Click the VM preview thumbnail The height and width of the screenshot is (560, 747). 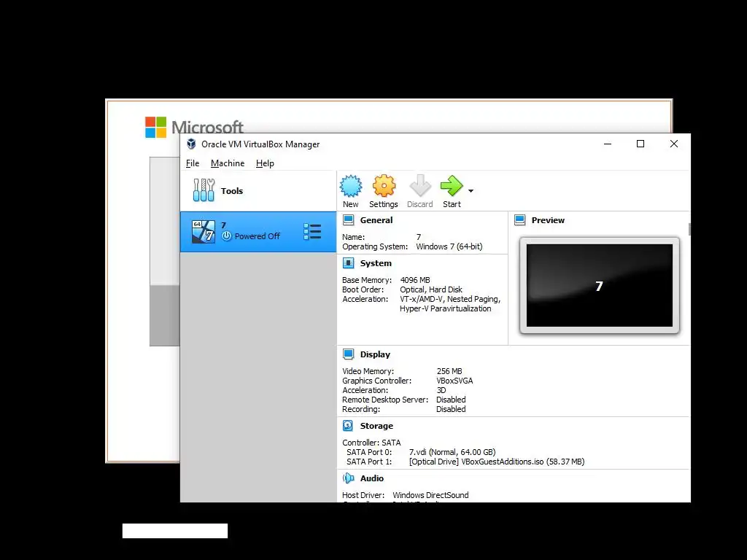coord(600,286)
